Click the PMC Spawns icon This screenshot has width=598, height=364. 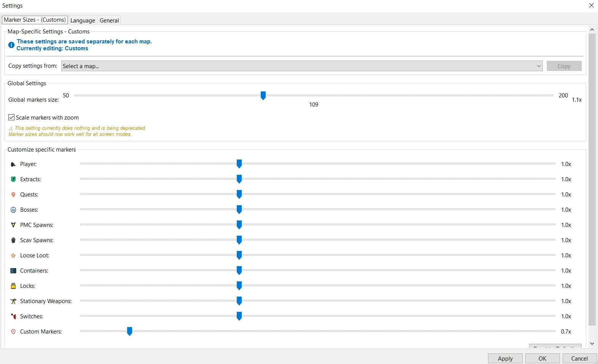pos(13,225)
